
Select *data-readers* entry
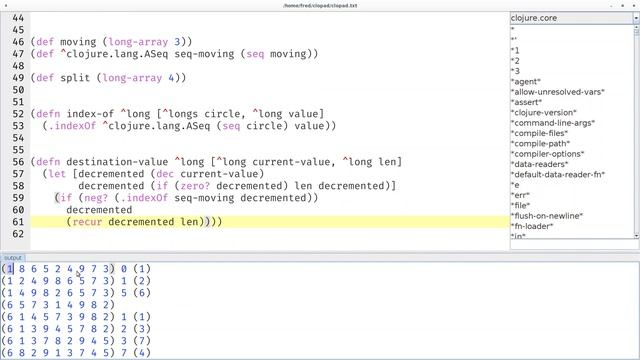(539, 164)
